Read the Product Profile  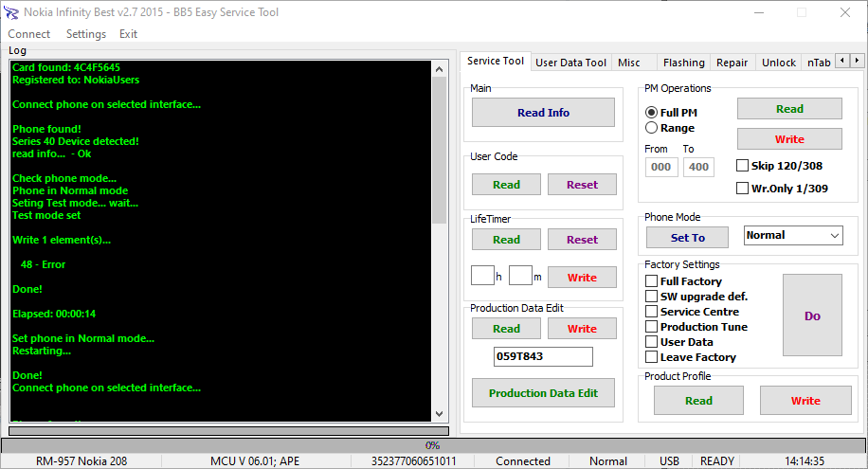(x=698, y=401)
